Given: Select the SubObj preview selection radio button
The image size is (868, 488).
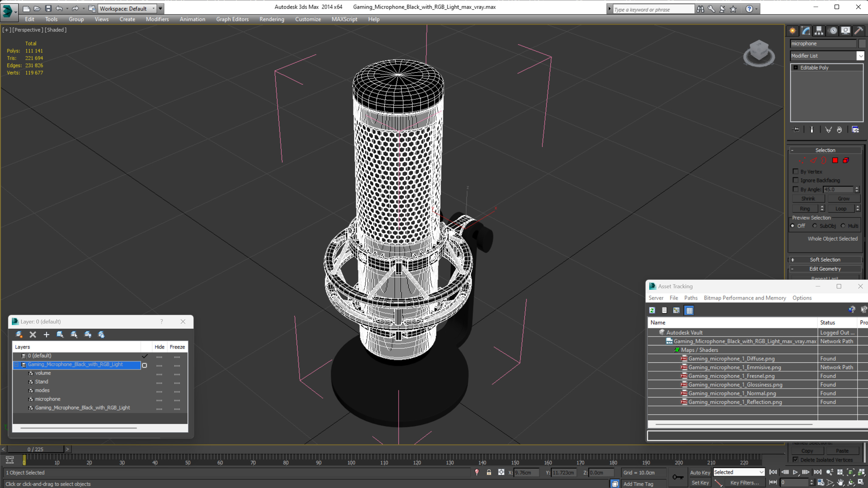Looking at the screenshot, I should click(x=815, y=226).
